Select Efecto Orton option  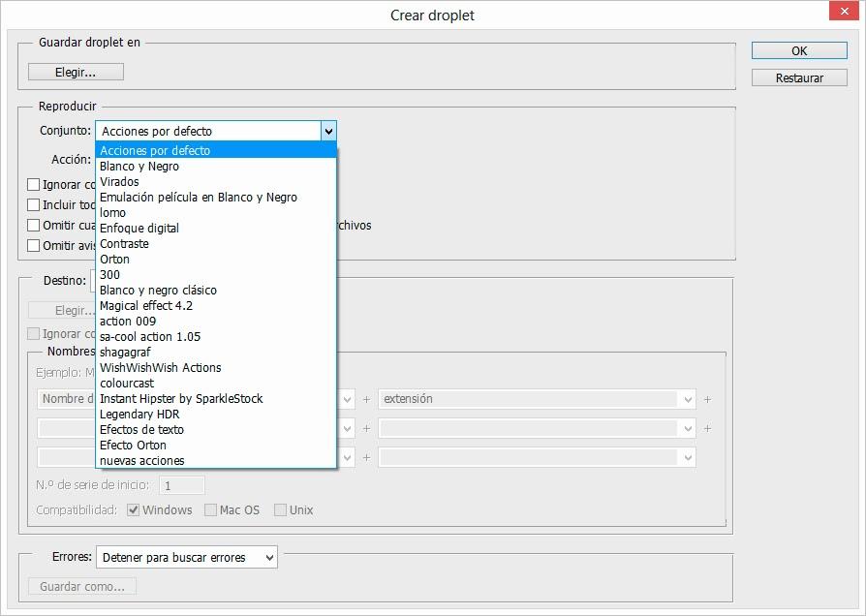coord(133,446)
